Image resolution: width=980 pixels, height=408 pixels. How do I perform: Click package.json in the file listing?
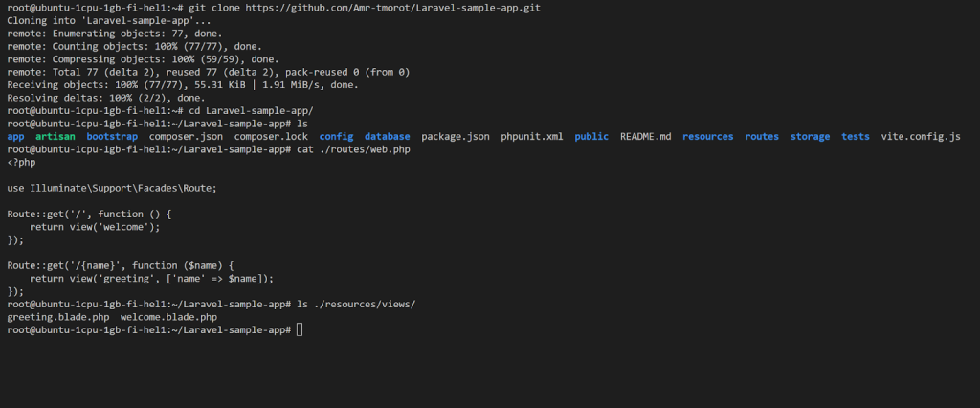[x=456, y=137]
